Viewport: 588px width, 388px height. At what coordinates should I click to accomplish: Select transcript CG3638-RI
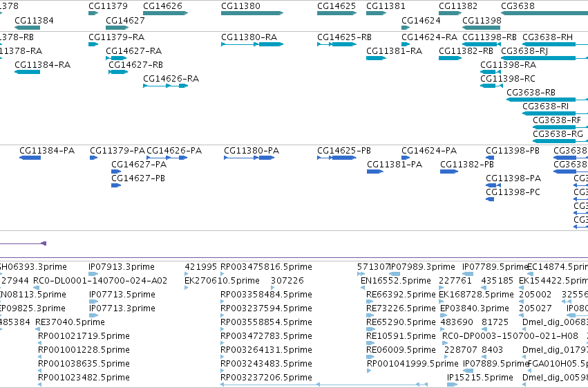(x=546, y=107)
